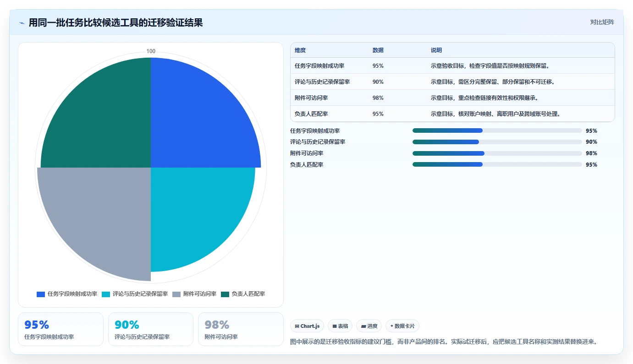Click the 附件可访问率 progress bar
This screenshot has height=364, width=633.
[497, 153]
